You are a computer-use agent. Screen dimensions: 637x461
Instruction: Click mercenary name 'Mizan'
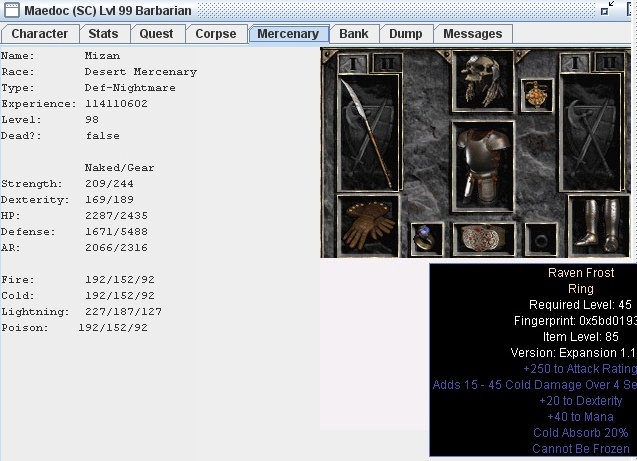[x=102, y=56]
